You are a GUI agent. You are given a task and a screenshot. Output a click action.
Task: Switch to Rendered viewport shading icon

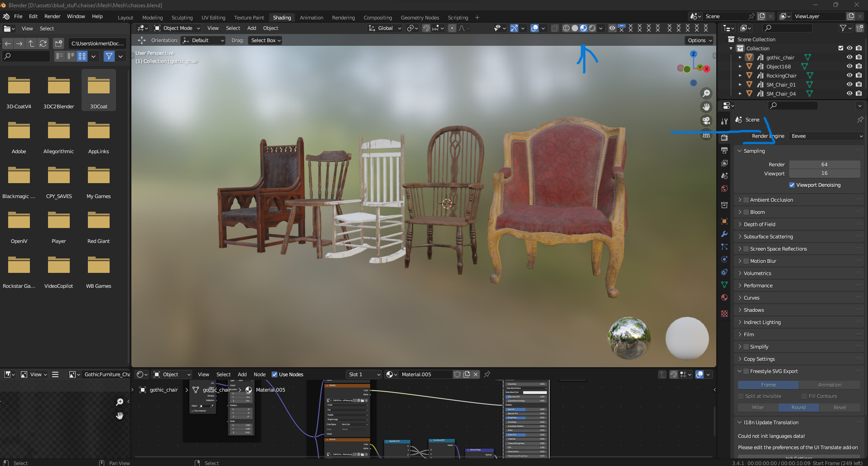tap(593, 28)
